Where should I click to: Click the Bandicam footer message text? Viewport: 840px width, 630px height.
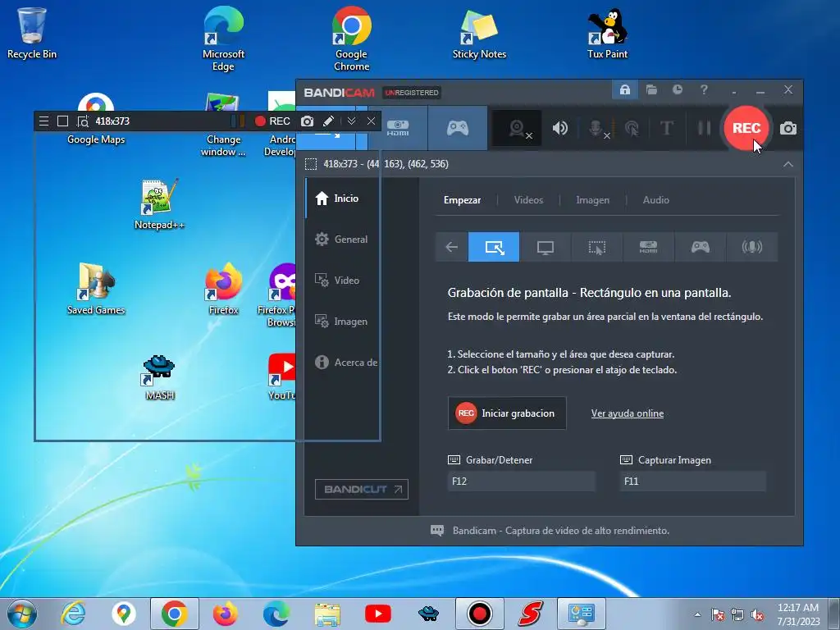561,531
